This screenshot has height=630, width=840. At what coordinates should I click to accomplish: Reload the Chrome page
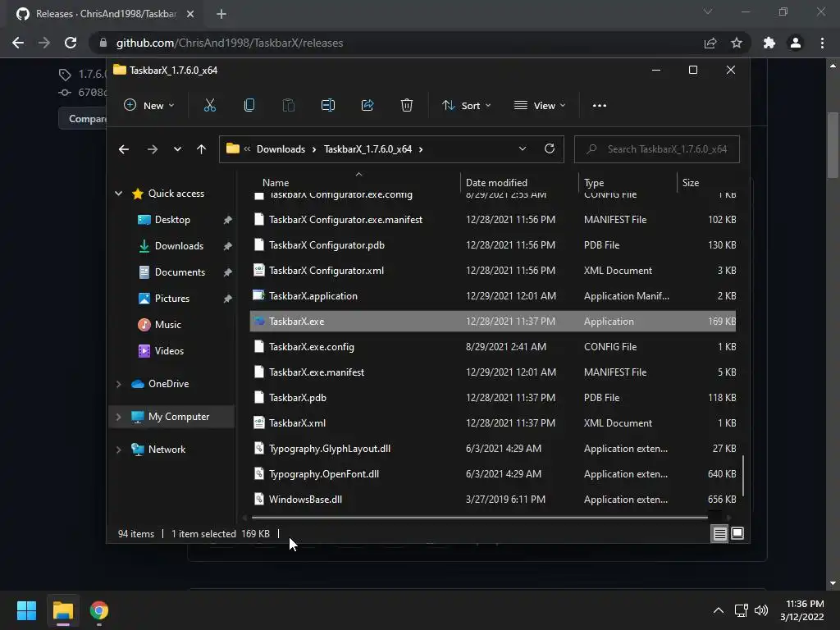(x=71, y=43)
